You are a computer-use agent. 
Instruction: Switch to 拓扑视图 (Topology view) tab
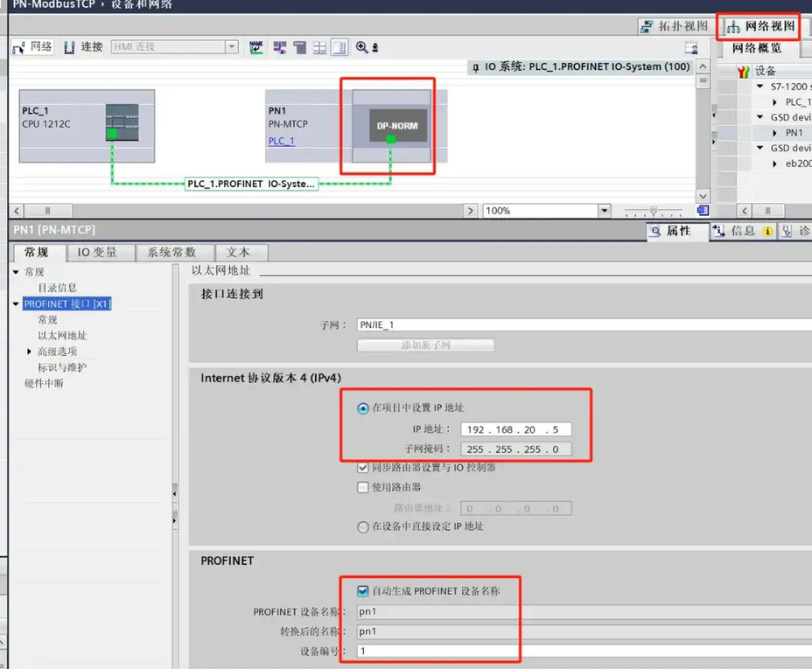674,26
